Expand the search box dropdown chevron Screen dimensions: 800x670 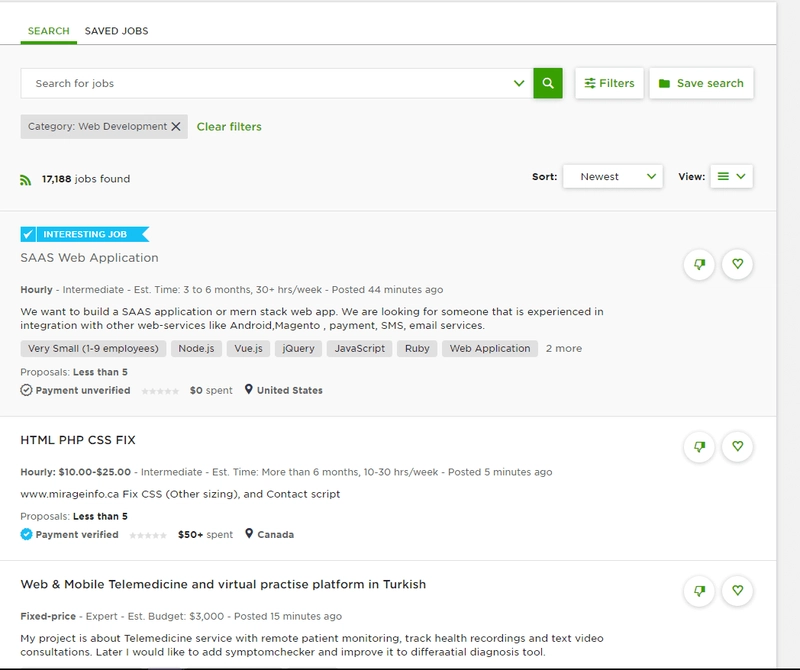(x=519, y=83)
